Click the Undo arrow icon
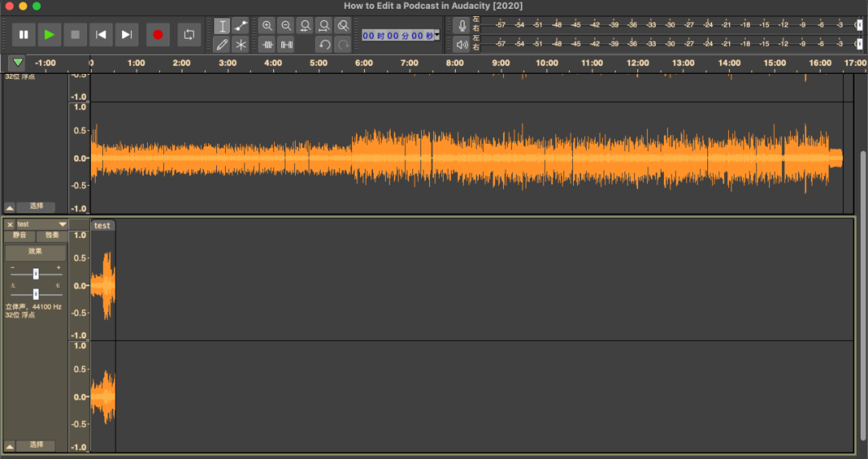 [324, 45]
